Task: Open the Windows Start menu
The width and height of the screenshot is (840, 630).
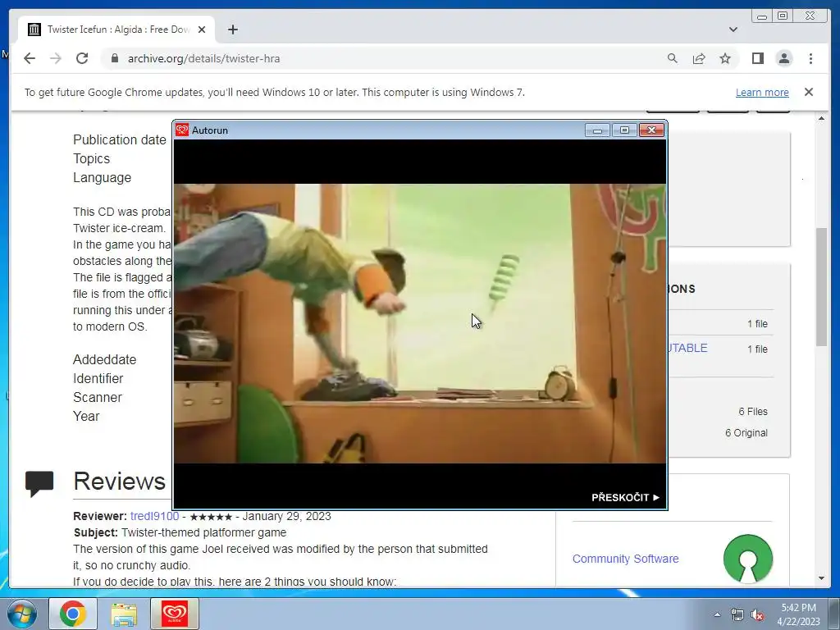Action: (x=22, y=614)
